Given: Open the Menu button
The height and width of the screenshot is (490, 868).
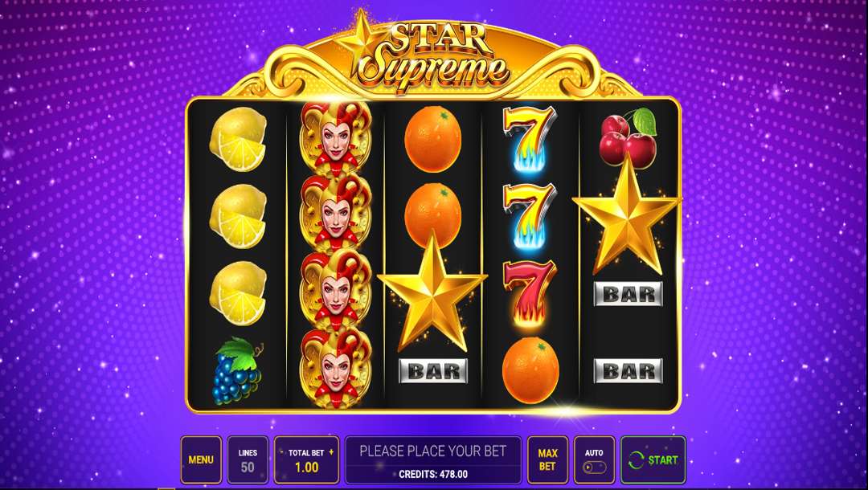Looking at the screenshot, I should pos(201,459).
